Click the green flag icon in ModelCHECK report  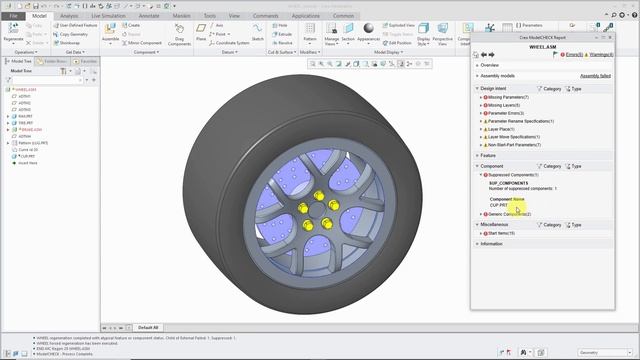tap(555, 54)
